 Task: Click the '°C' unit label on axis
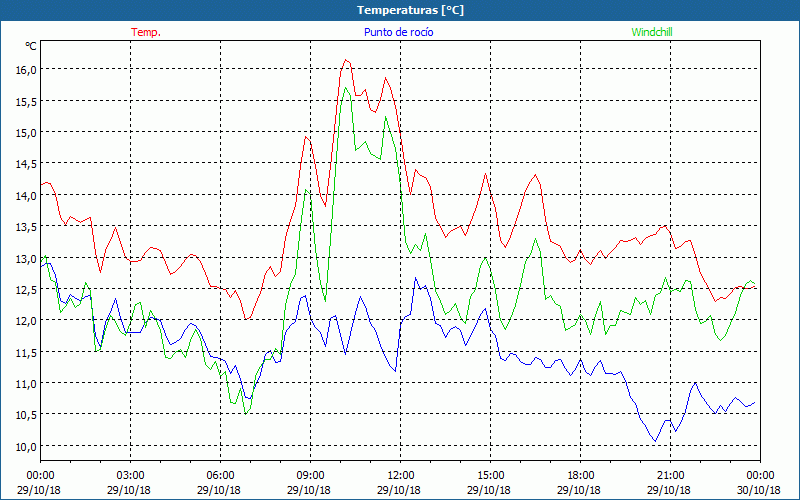coord(31,46)
